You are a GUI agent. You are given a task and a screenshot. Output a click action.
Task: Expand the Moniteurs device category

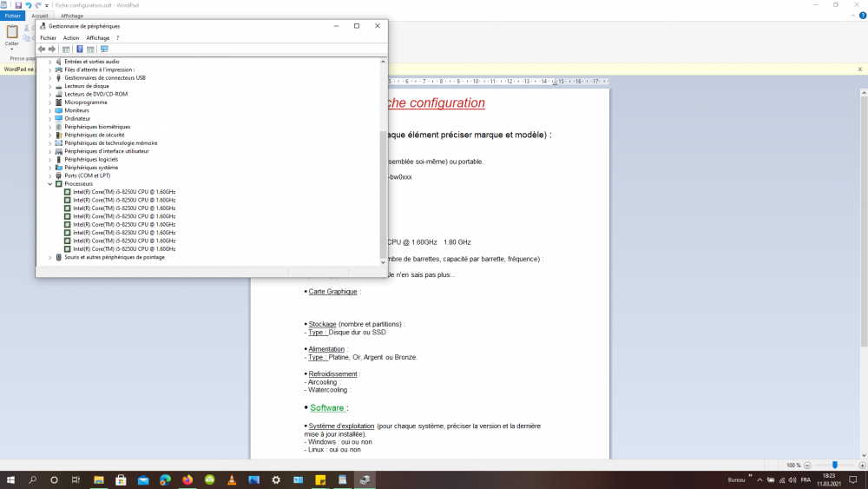pyautogui.click(x=49, y=111)
